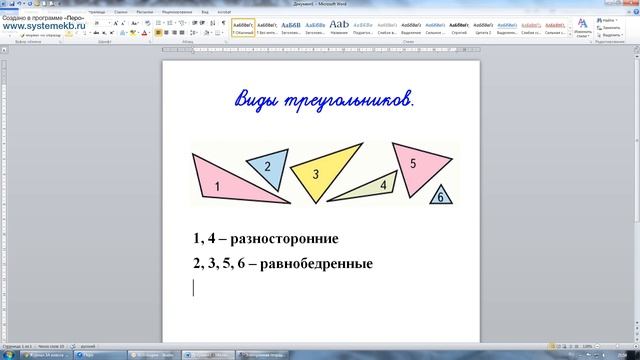
Task: Switch to the Ссылки tab
Action: (120, 12)
